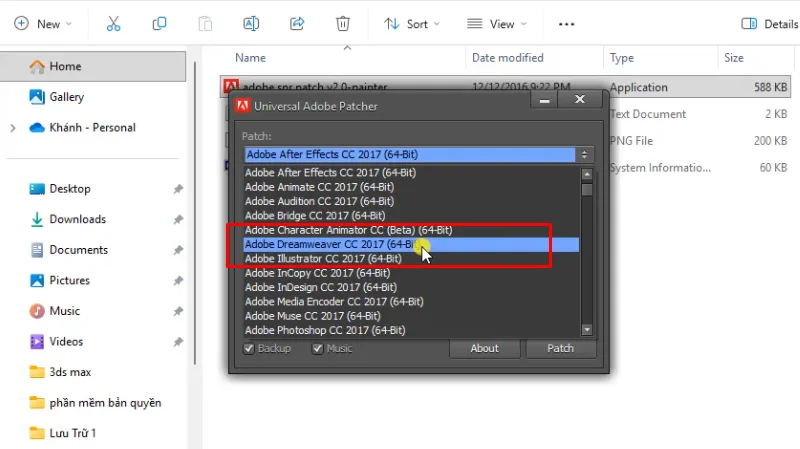
Task: Sort files by Date modified column
Action: pos(508,58)
